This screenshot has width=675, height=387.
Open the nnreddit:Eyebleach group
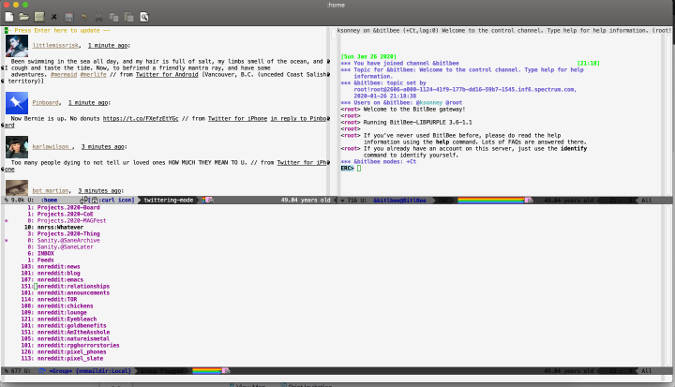tap(67, 319)
